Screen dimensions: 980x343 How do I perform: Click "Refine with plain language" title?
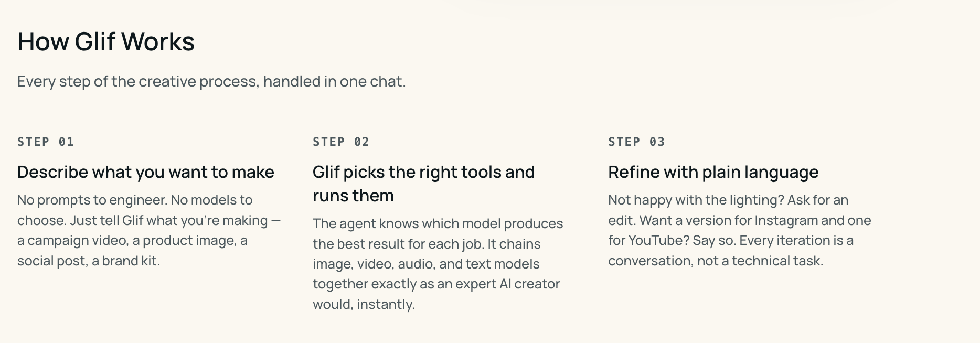[713, 172]
